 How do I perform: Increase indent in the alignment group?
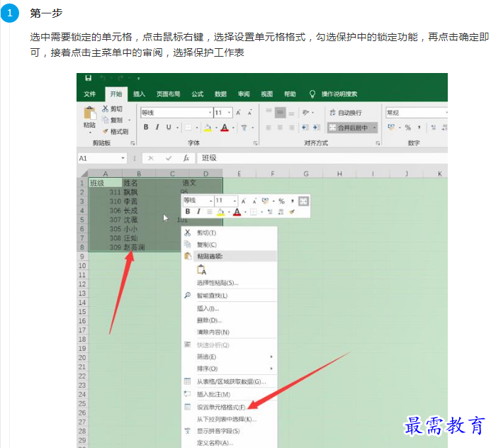(317, 127)
